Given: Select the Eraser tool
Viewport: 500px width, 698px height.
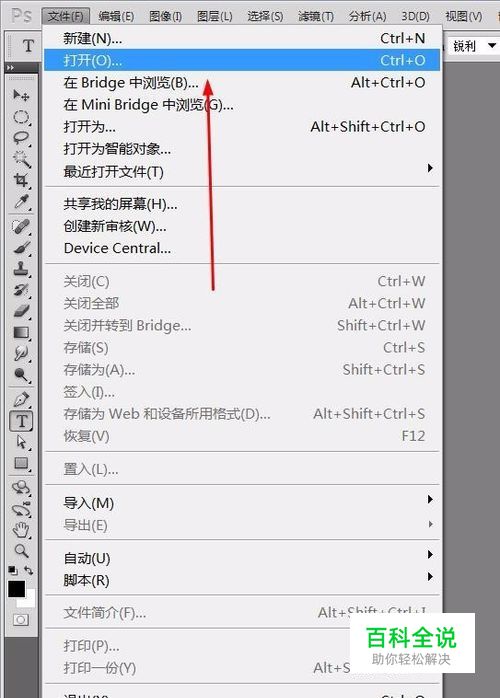Looking at the screenshot, I should (20, 311).
